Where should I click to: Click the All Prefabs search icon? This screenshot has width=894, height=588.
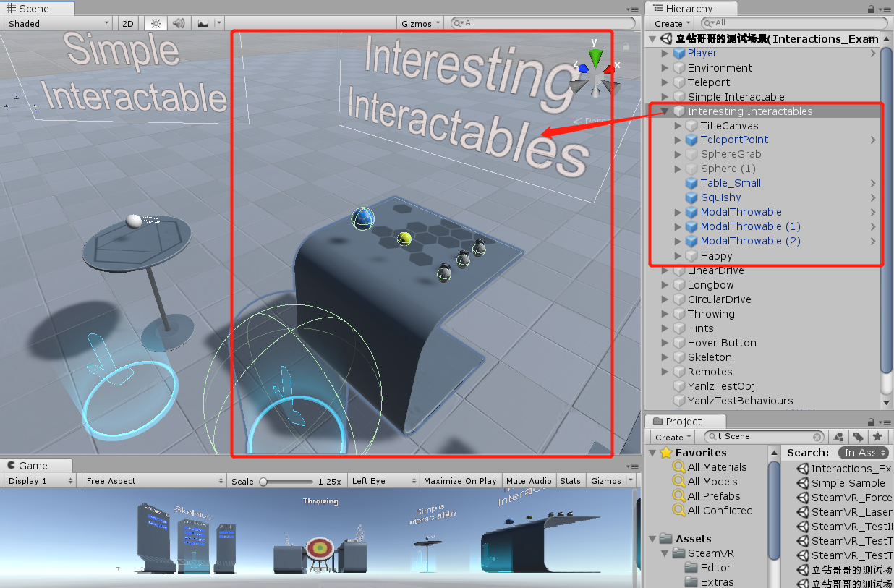point(681,496)
